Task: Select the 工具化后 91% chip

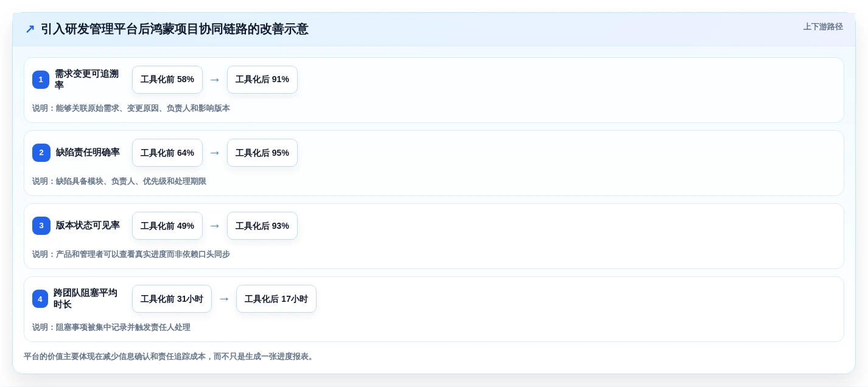Action: [262, 80]
